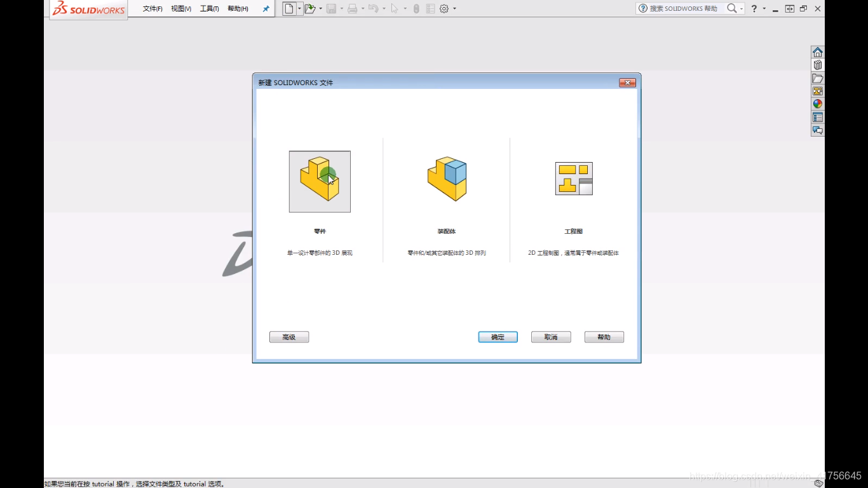Image resolution: width=868 pixels, height=488 pixels.
Task: Click the Save disk icon
Action: click(x=331, y=9)
